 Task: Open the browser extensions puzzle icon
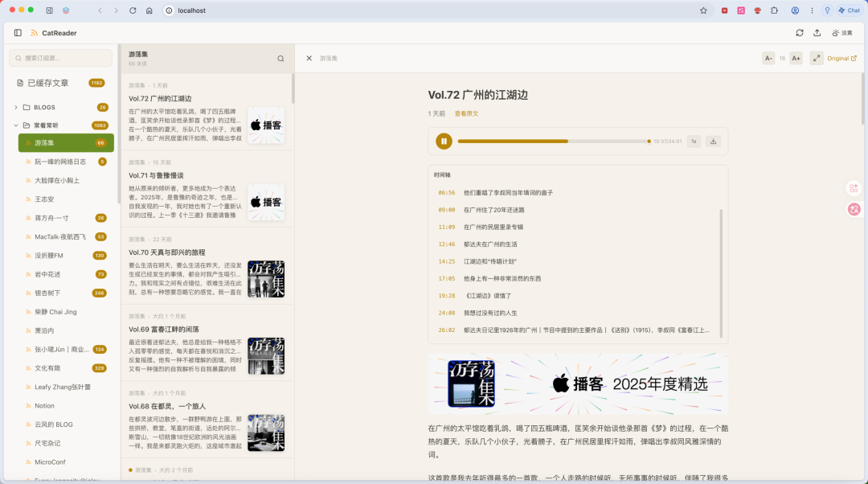pos(775,10)
